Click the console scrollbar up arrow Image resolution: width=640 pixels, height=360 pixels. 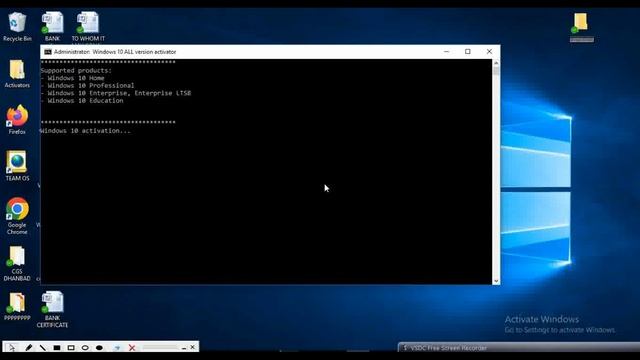point(496,63)
